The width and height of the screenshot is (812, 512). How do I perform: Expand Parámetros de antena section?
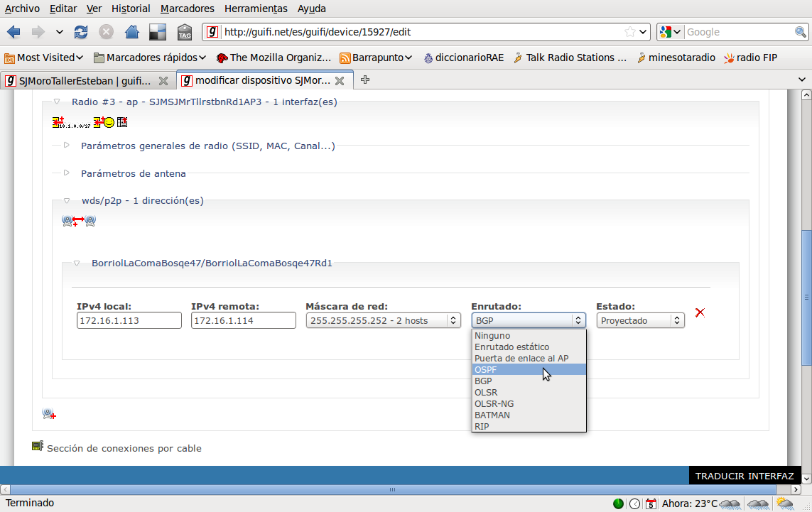133,173
